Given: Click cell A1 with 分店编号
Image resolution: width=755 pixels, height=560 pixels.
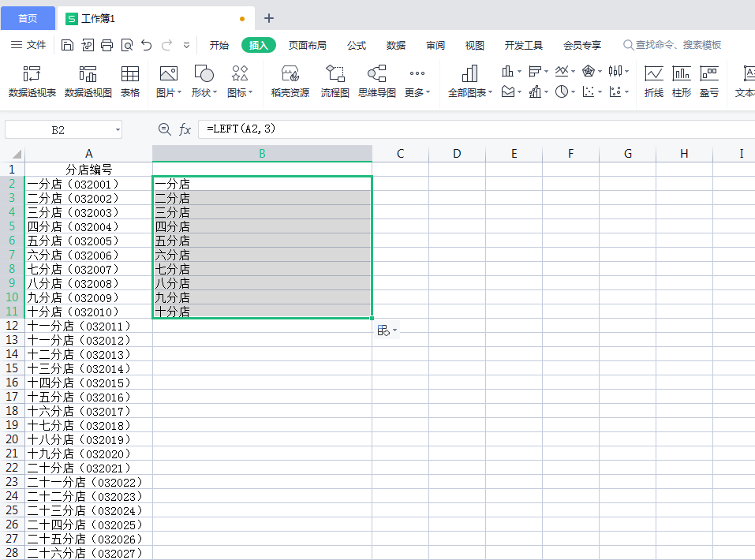Looking at the screenshot, I should click(x=88, y=170).
